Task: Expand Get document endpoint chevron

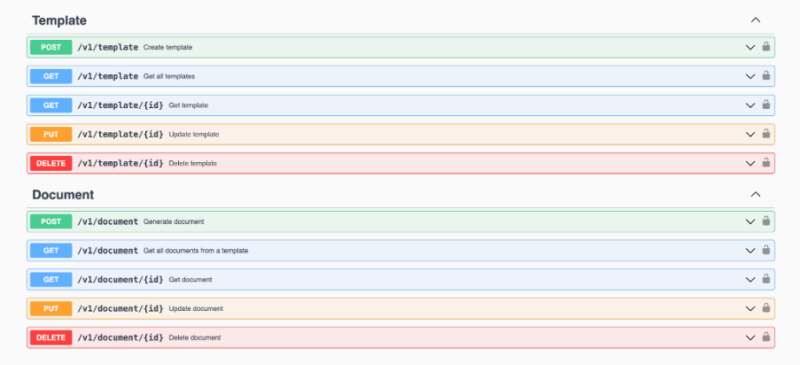Action: click(750, 280)
